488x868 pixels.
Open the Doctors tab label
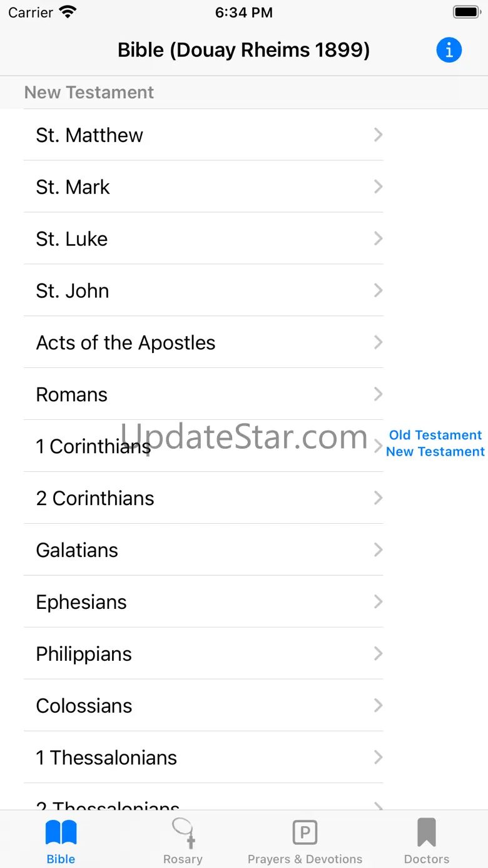click(427, 859)
